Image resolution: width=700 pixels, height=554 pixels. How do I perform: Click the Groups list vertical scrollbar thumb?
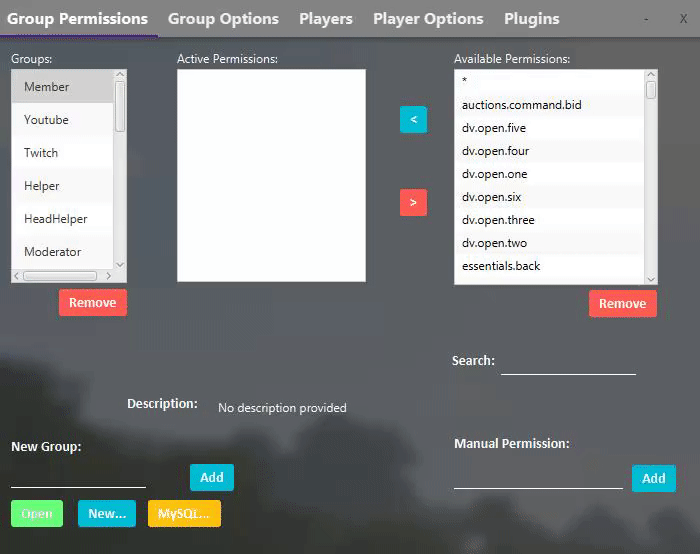point(120,106)
